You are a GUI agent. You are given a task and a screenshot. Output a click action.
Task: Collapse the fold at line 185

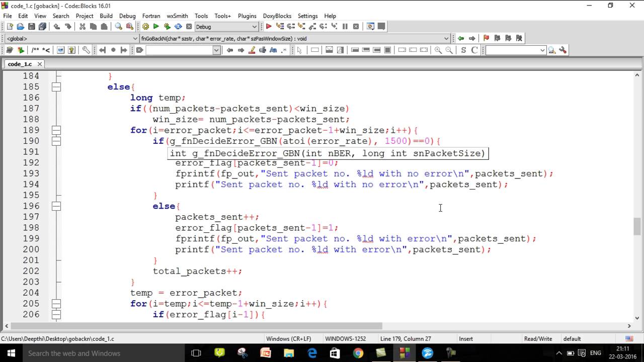pos(56,86)
